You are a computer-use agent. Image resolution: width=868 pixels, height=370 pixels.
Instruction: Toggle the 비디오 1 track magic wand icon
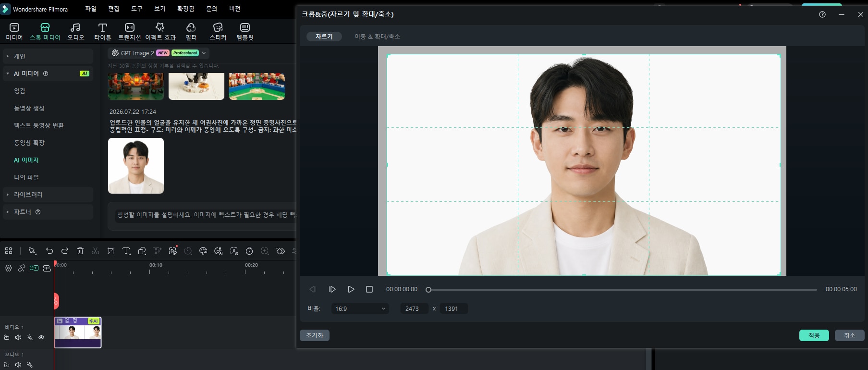(30, 337)
